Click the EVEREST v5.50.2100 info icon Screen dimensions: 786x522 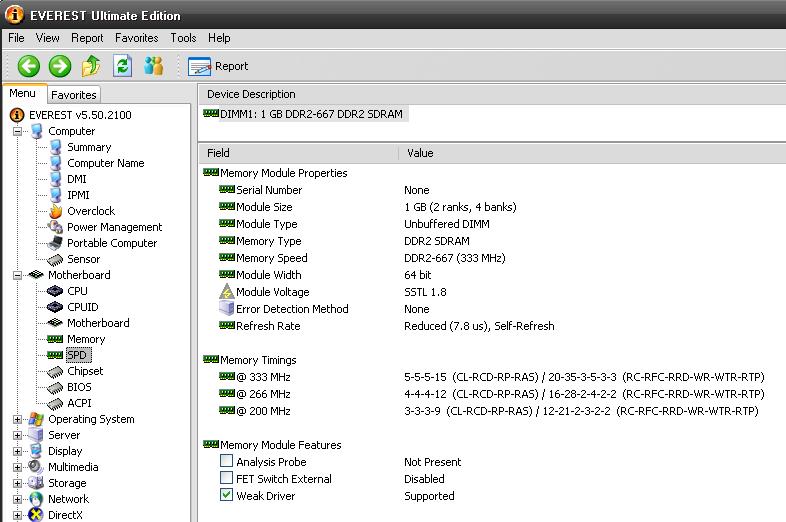tap(17, 115)
